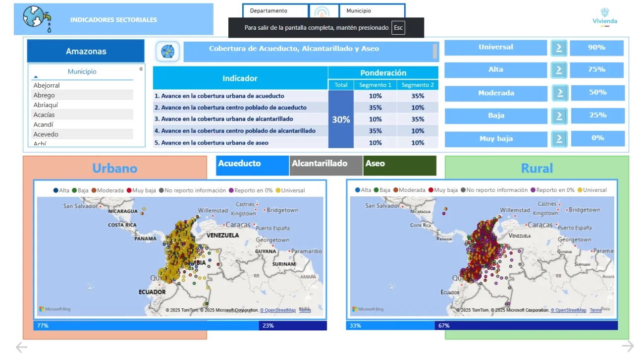Viewport: 644px width, 361px height.
Task: Open the Terms link on the Rural map
Action: click(x=595, y=310)
